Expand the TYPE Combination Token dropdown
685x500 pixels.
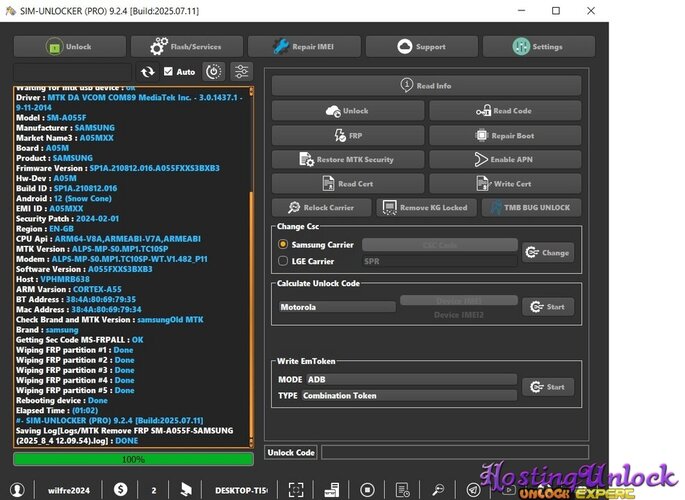click(409, 396)
